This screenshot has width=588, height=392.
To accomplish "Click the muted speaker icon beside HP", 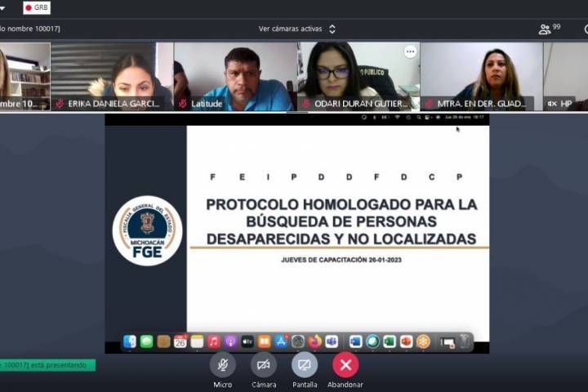I will point(551,104).
